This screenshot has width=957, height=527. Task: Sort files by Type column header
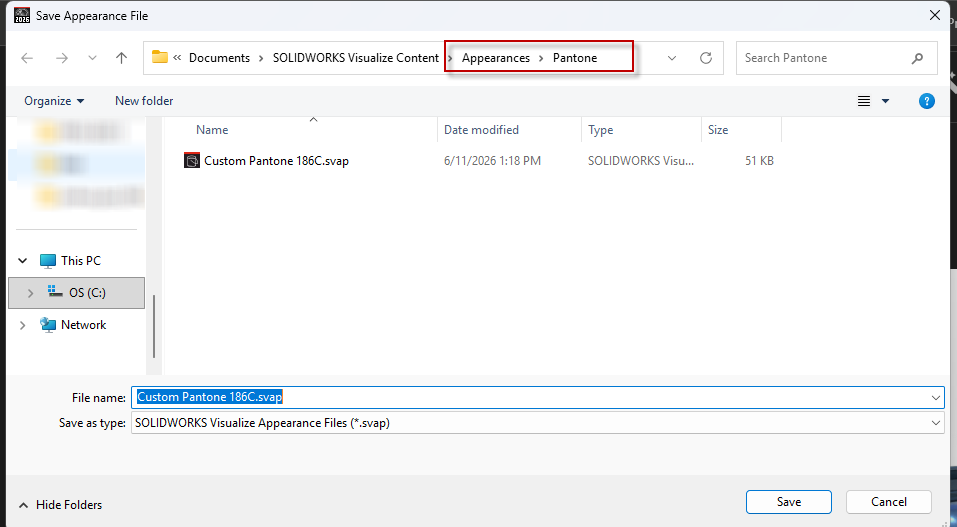601,129
